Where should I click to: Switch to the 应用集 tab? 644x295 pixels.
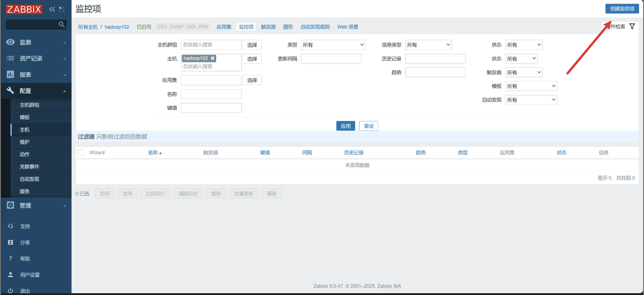click(x=224, y=27)
